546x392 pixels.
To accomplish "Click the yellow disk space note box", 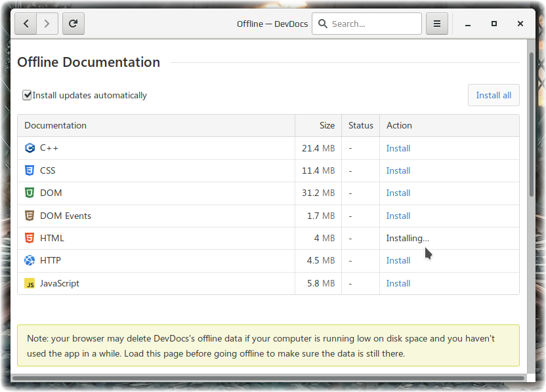I will (268, 345).
